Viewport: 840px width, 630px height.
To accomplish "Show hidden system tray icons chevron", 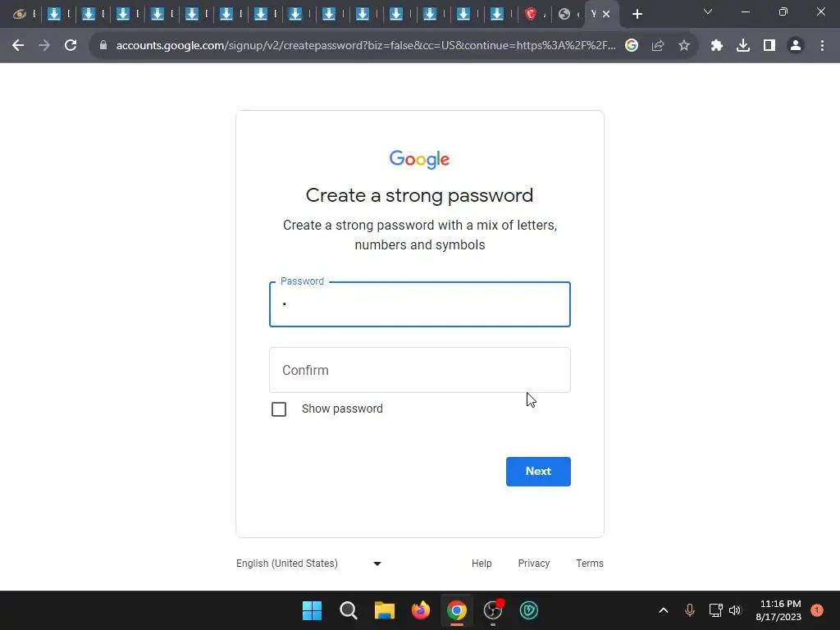I will tap(663, 610).
